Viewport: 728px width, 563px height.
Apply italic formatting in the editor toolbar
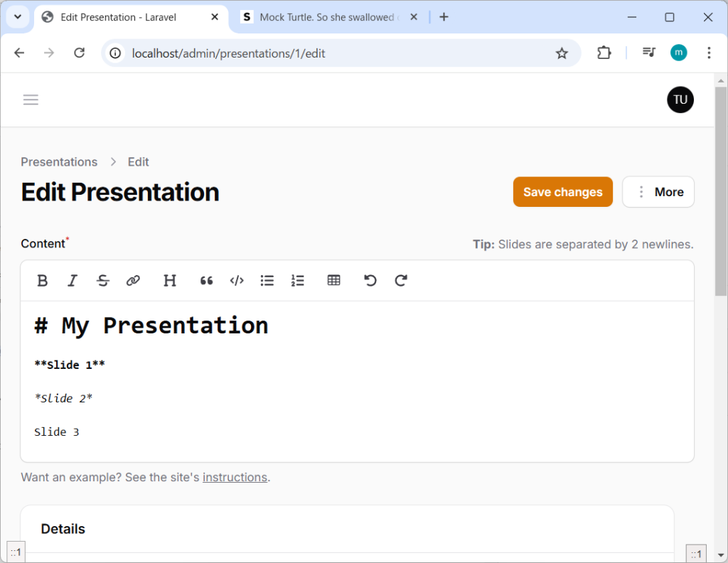tap(73, 281)
